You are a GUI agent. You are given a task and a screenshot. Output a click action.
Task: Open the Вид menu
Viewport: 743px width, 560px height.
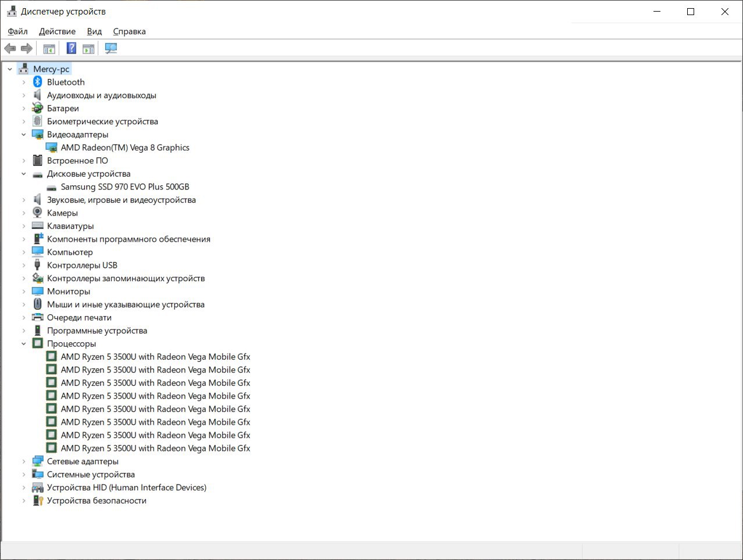(x=94, y=31)
